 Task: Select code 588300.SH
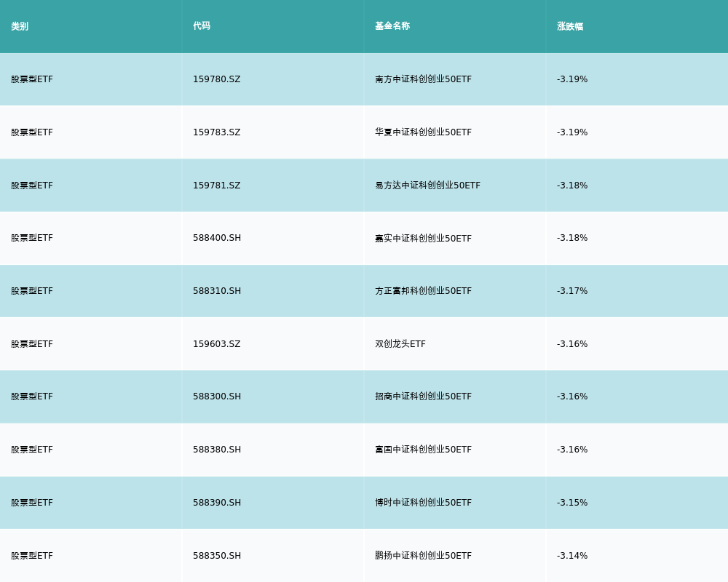point(217,396)
